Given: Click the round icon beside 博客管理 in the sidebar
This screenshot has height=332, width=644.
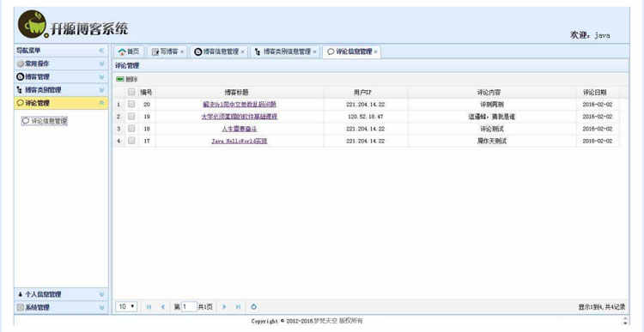Looking at the screenshot, I should 20,76.
